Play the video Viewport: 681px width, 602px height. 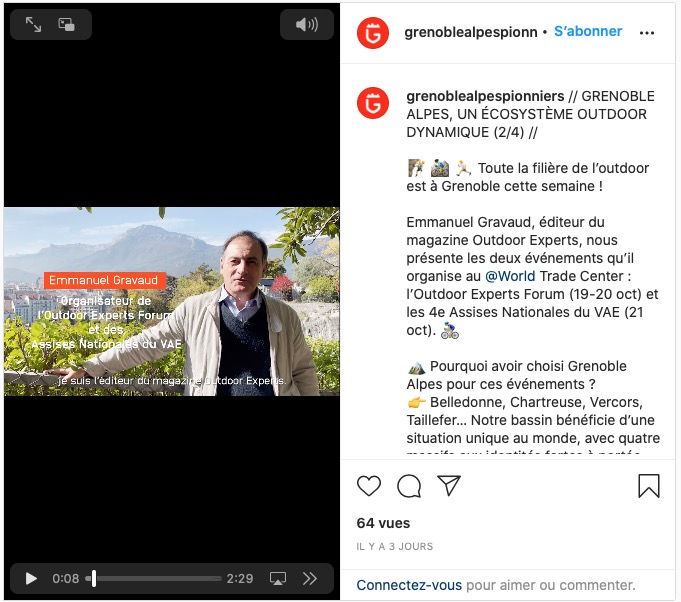pos(31,579)
